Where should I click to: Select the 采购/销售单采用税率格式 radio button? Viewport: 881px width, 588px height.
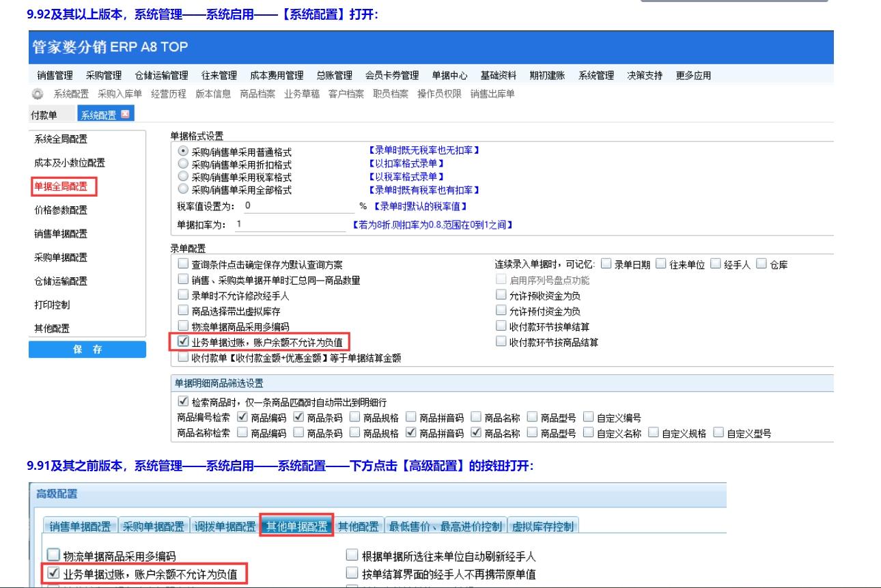pyautogui.click(x=182, y=176)
